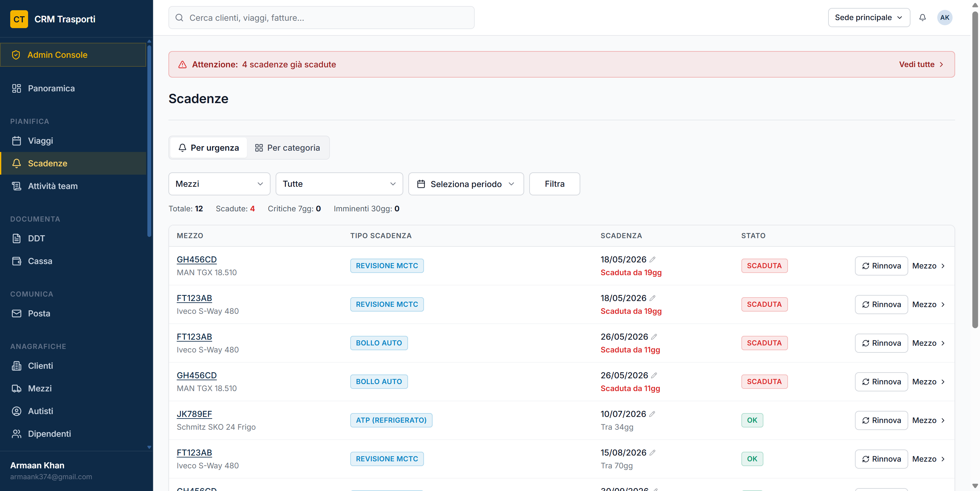Click the warning triangle in alert banner
This screenshot has height=491, width=980.
point(182,64)
